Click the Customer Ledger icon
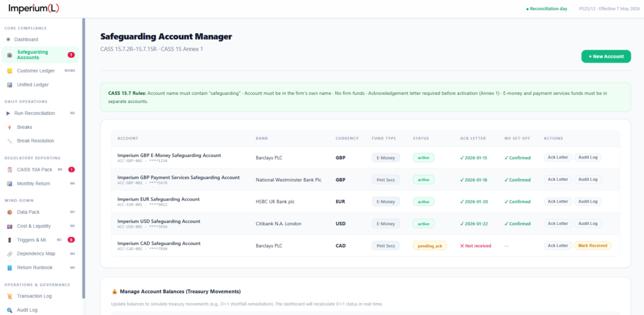The image size is (644, 315). coord(9,70)
